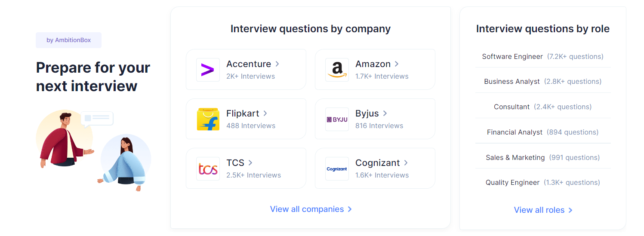Viewport: 644px width, 236px height.
Task: Click the TCS logo icon
Action: [208, 169]
